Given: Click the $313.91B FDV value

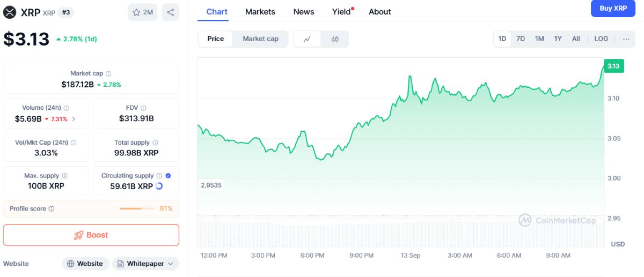Looking at the screenshot, I should tap(136, 119).
